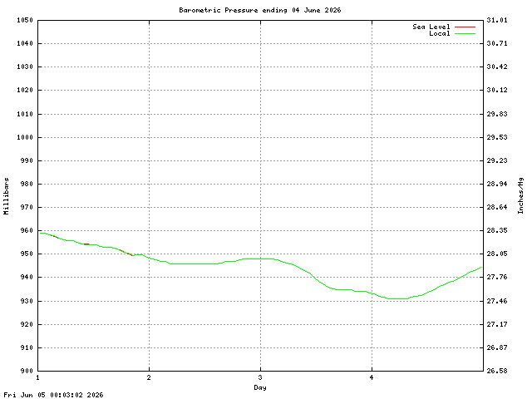Click the 27.76 inches tick label

(497, 277)
